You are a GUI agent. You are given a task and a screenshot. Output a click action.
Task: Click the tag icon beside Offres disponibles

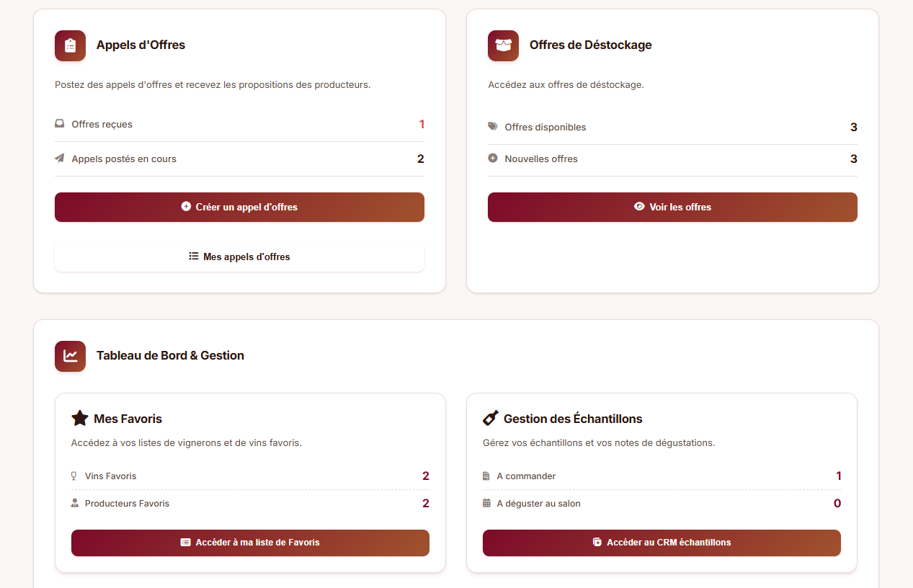click(x=493, y=127)
